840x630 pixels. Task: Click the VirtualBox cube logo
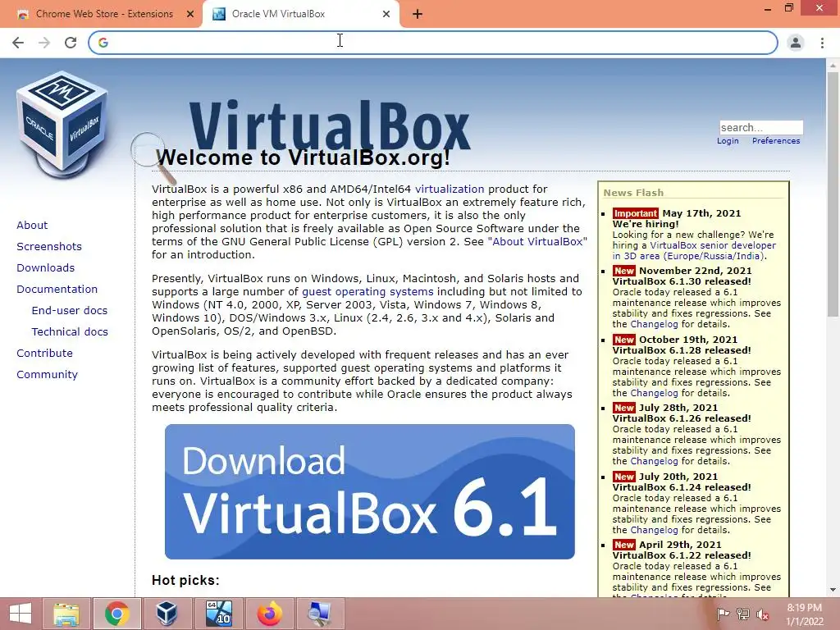pos(62,124)
